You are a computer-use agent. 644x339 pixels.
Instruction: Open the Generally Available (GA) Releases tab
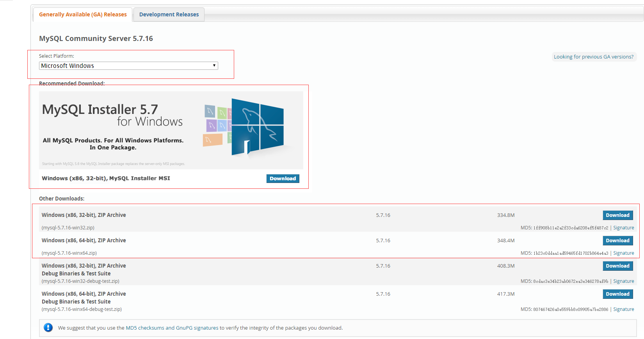tap(83, 14)
